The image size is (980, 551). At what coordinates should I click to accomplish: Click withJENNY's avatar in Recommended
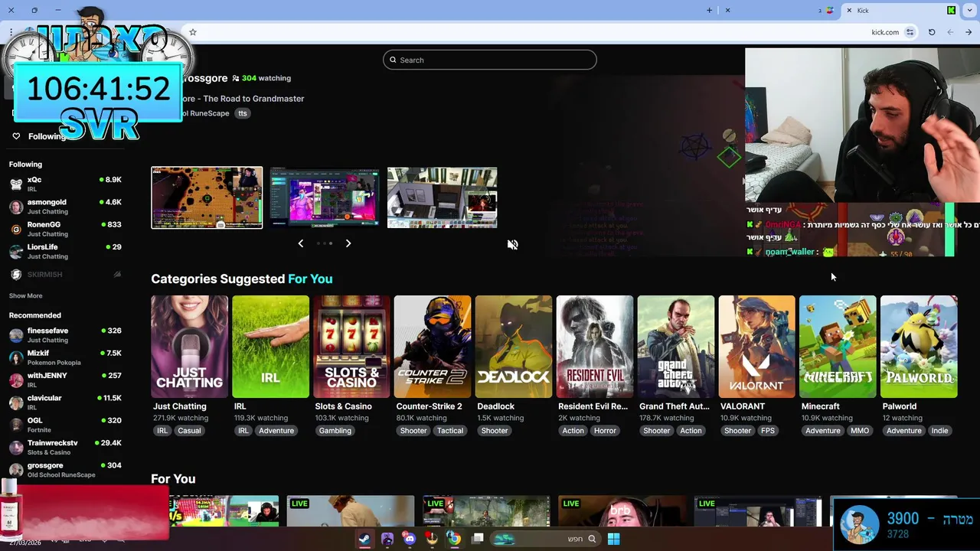click(x=16, y=380)
